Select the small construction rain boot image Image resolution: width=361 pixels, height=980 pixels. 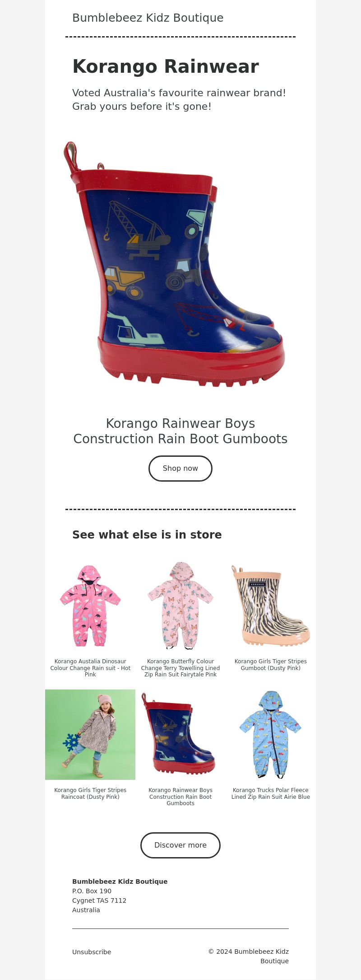pos(180,735)
